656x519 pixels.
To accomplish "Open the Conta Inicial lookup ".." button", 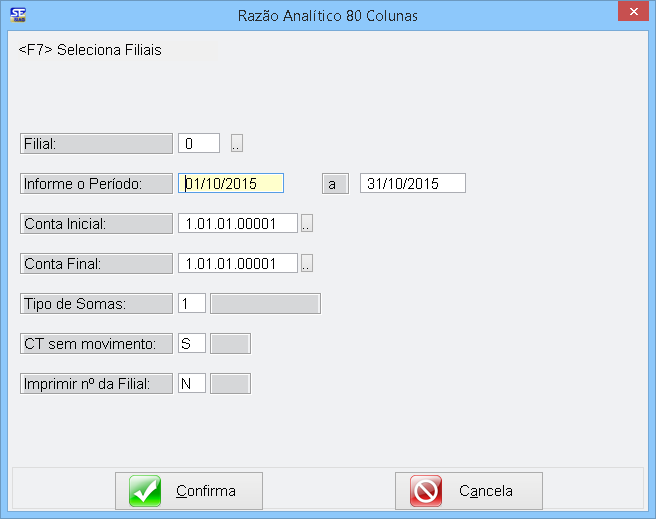I will 307,224.
